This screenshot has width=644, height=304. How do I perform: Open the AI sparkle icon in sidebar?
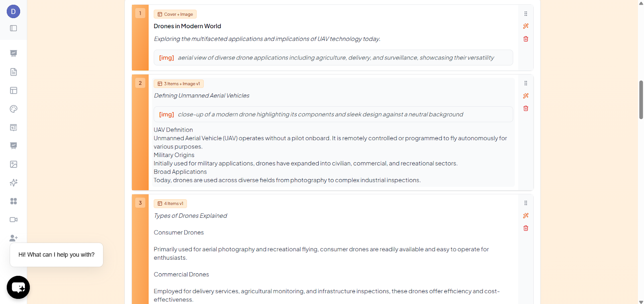13,183
